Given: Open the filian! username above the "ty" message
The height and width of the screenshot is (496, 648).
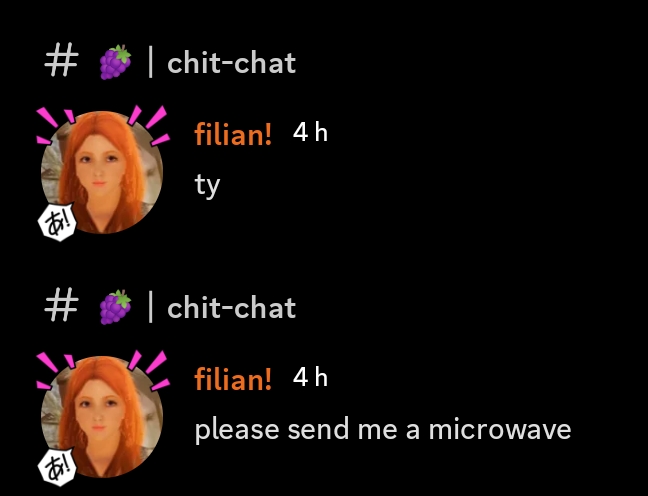Looking at the screenshot, I should (233, 134).
